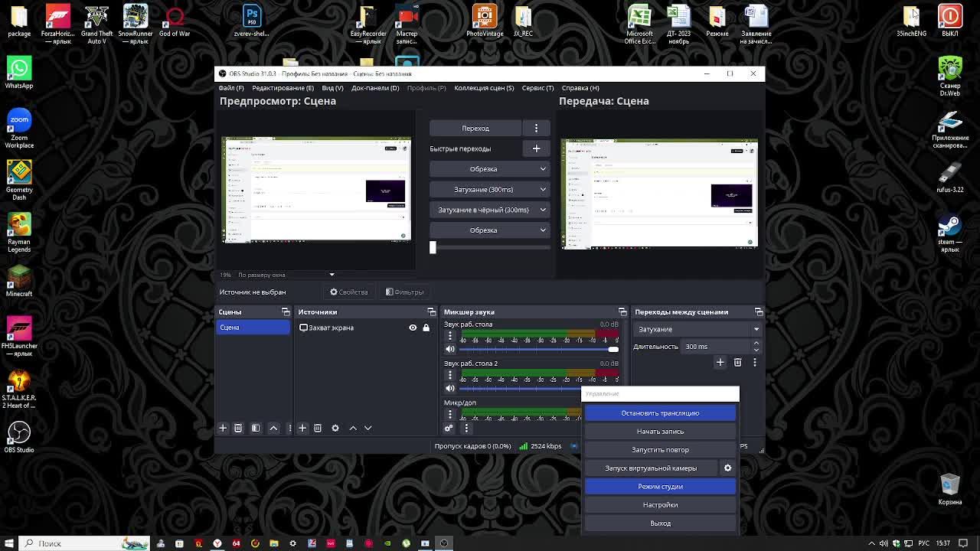
Task: Open audio mixer menu dots beside gear
Action: (466, 428)
